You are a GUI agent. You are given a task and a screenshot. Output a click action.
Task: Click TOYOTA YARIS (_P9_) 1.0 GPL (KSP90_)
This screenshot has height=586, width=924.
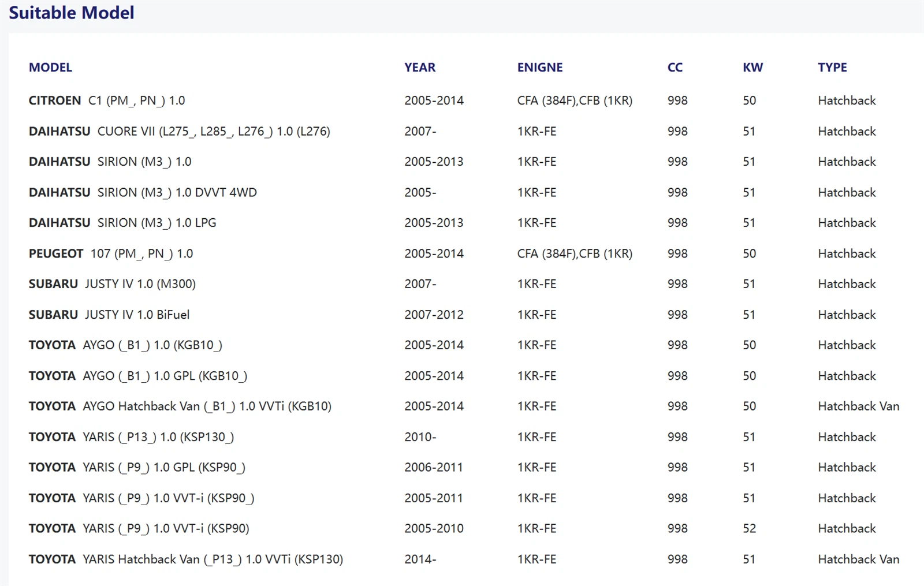point(137,467)
